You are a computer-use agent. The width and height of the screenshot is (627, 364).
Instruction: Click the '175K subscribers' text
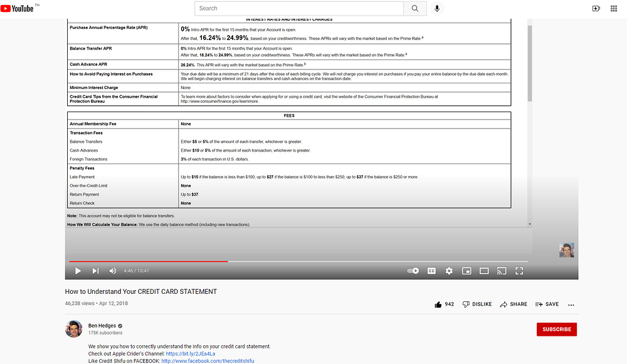click(105, 333)
